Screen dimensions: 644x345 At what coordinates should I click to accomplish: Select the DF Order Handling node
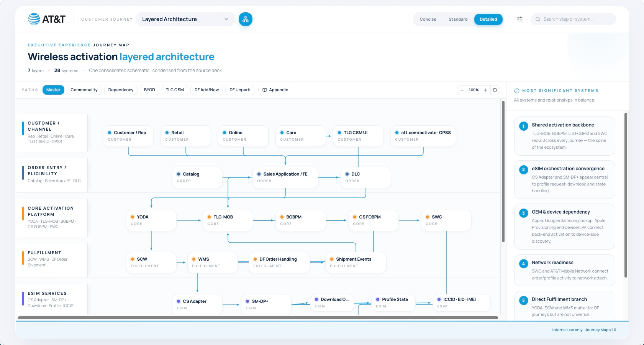(x=279, y=263)
